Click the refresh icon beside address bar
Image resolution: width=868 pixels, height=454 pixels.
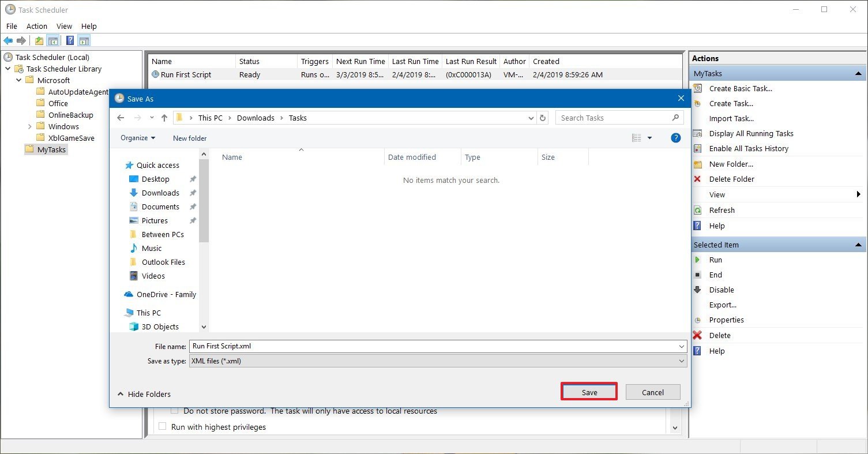[542, 118]
